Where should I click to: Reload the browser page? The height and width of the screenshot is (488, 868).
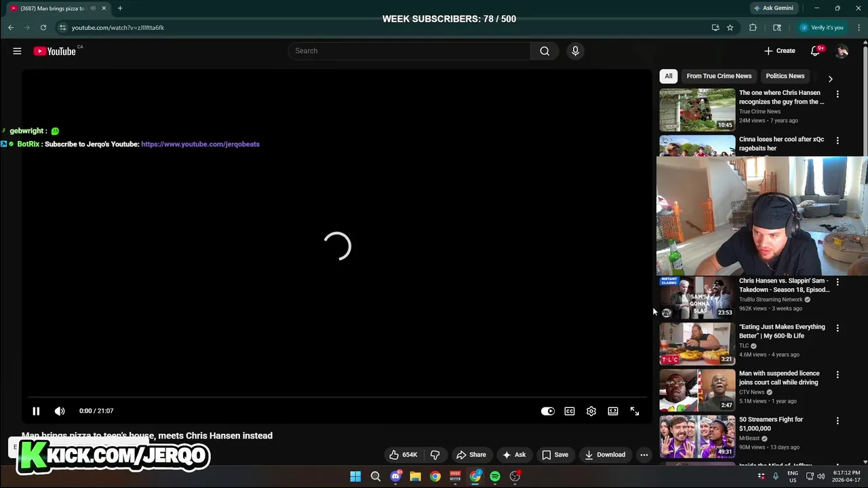43,28
